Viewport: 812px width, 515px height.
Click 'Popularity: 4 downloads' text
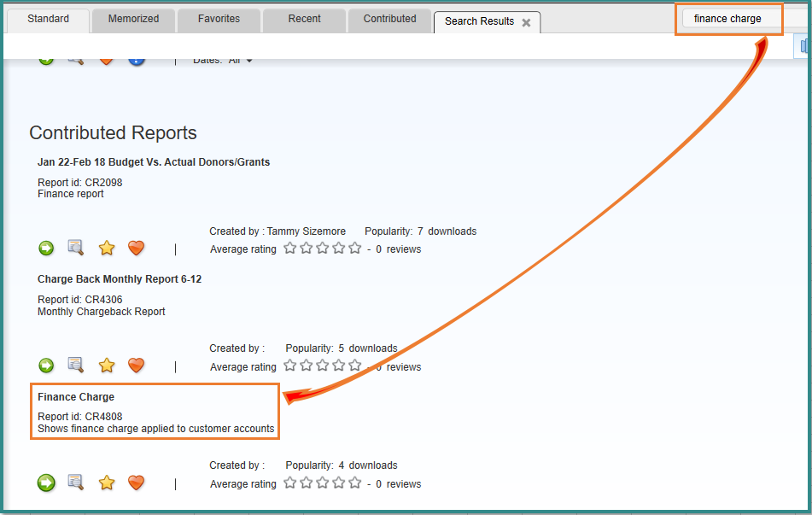(x=342, y=465)
